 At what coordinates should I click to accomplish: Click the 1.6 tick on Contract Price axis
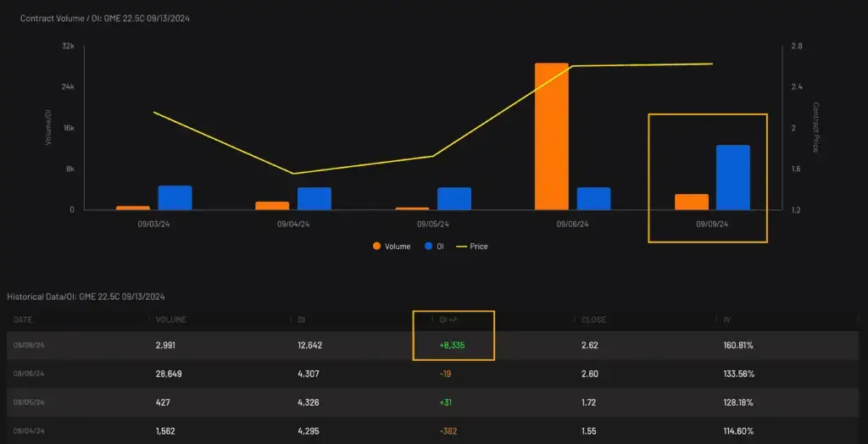tap(797, 169)
